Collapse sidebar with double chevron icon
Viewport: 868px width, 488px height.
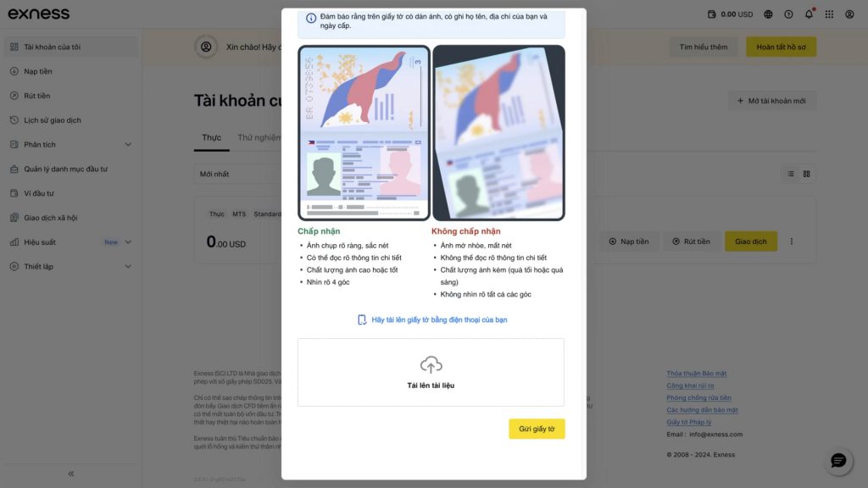click(71, 474)
